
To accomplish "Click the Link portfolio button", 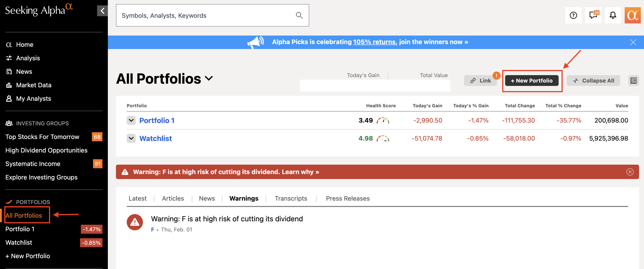I will coord(481,81).
